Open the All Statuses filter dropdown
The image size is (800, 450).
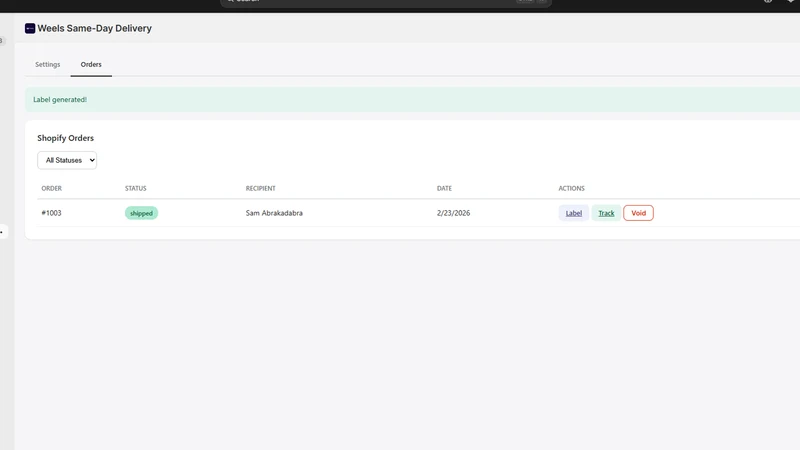click(x=67, y=160)
